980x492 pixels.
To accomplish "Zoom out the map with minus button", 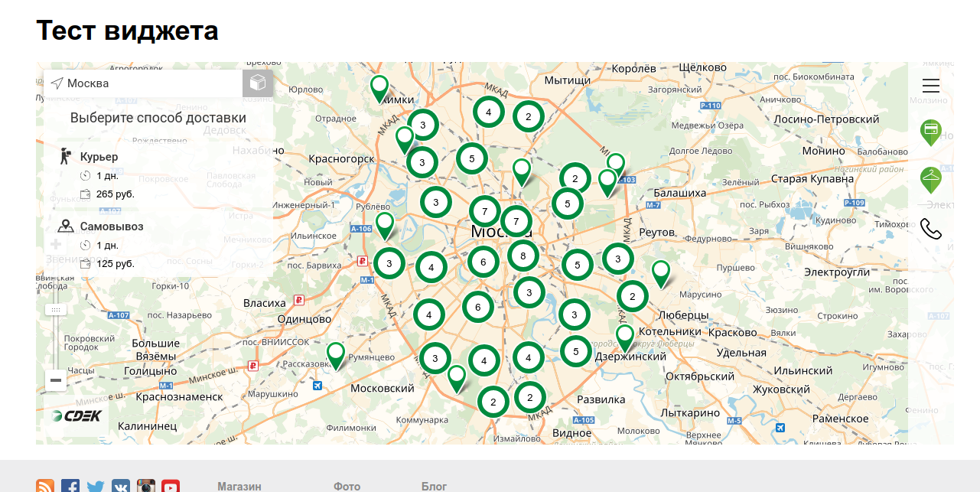I will click(56, 380).
